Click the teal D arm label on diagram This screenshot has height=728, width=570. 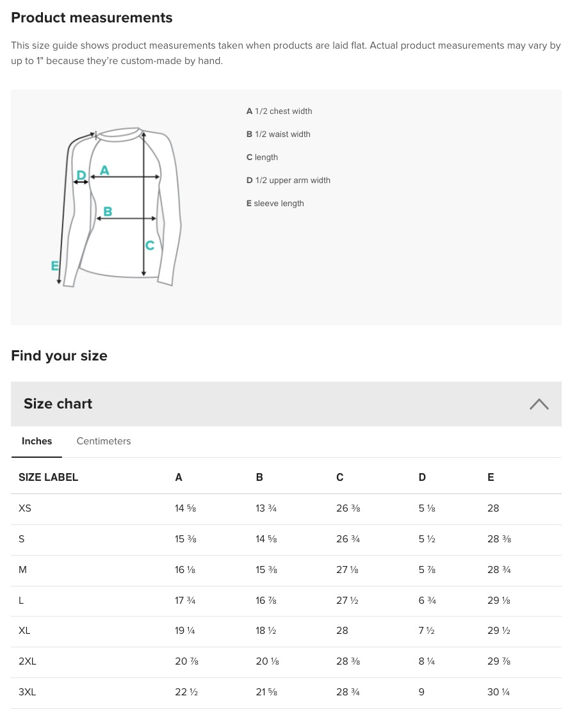pyautogui.click(x=81, y=175)
